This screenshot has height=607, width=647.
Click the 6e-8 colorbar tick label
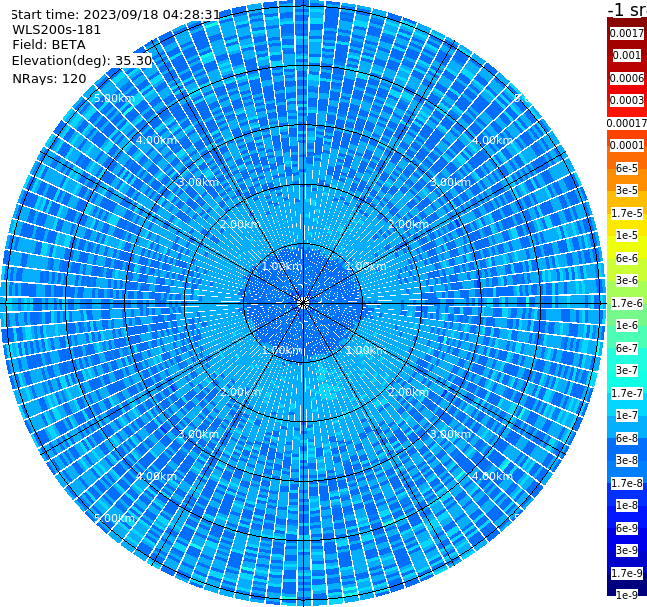click(627, 438)
